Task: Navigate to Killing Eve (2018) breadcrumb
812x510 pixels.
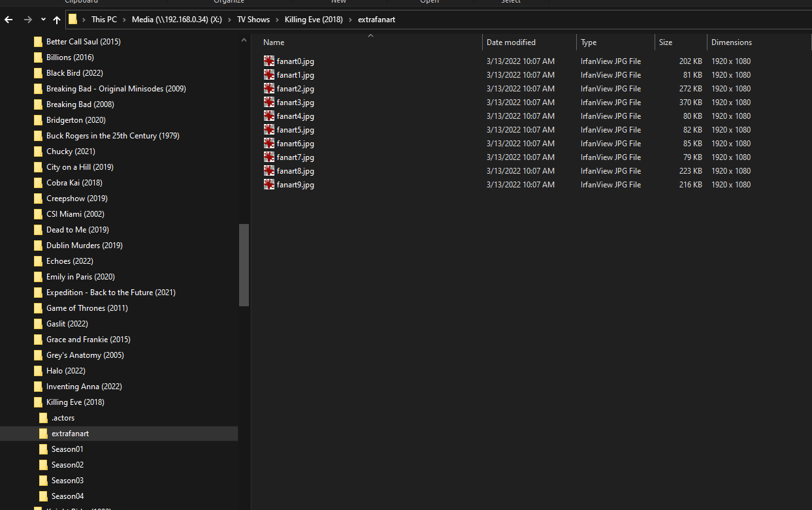Action: point(314,20)
